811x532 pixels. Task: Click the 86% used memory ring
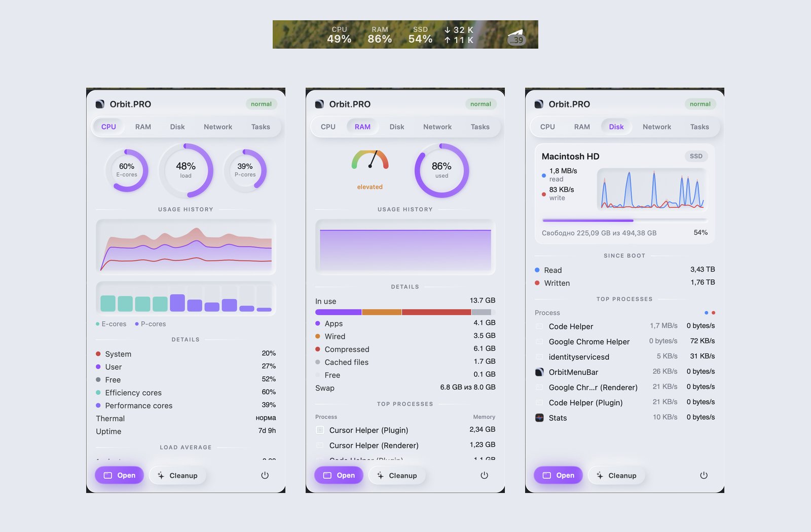(x=441, y=171)
